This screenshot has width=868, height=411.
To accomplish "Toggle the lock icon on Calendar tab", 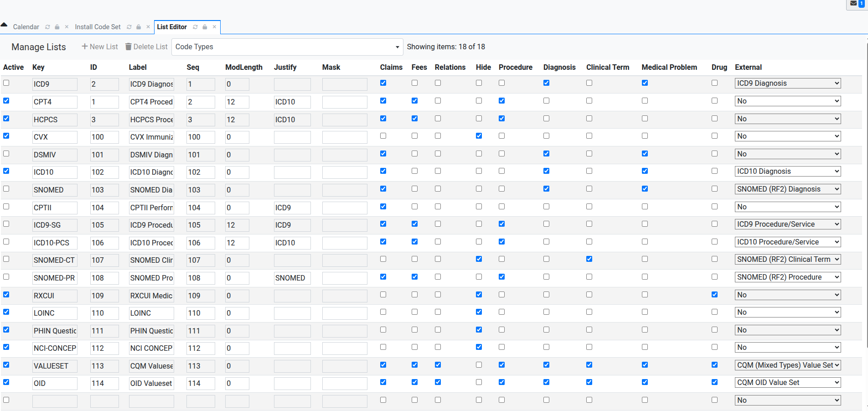I will click(57, 27).
